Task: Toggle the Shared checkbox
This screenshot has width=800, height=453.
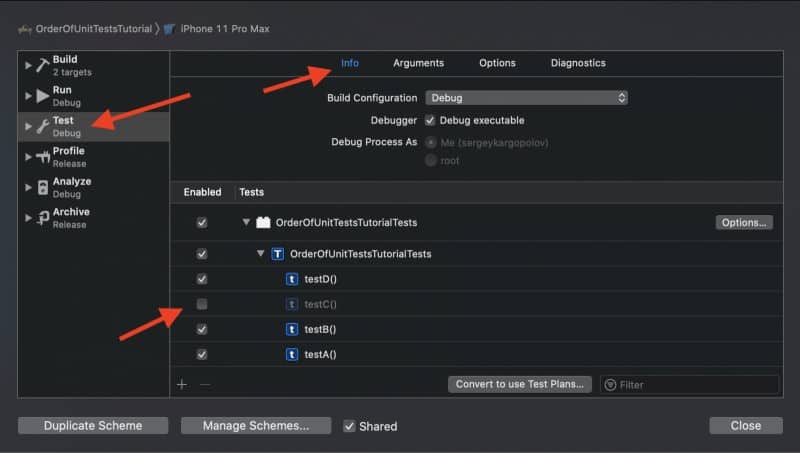Action: coord(349,426)
